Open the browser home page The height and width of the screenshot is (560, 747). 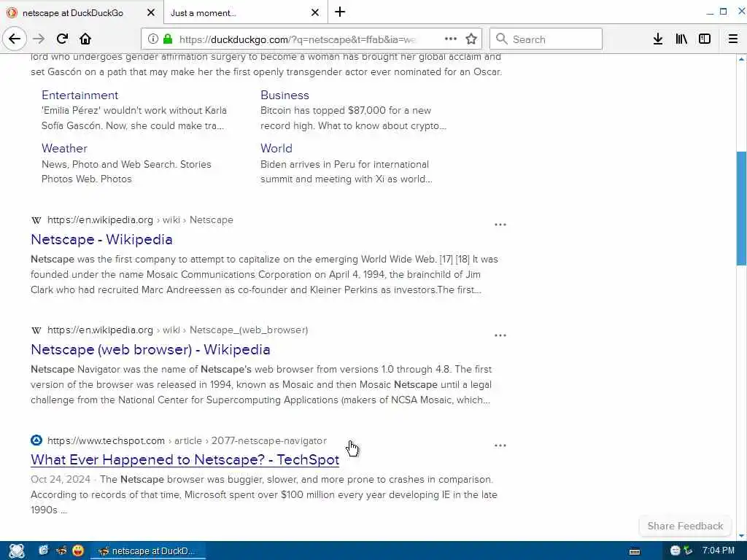[85, 39]
